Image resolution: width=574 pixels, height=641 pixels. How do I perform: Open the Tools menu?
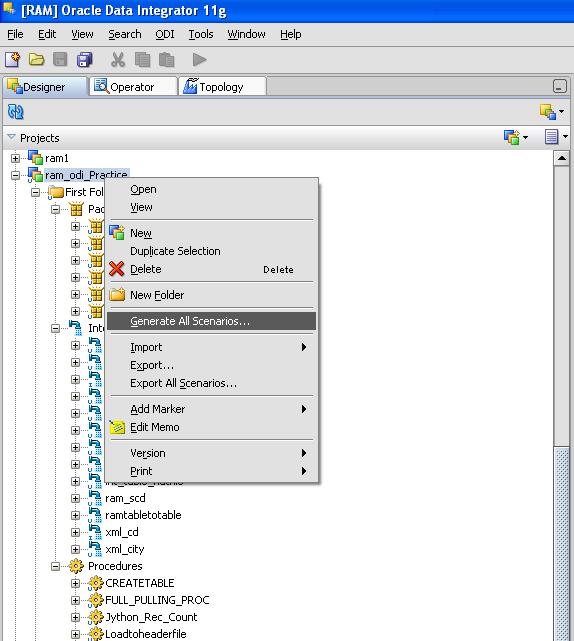pyautogui.click(x=201, y=34)
